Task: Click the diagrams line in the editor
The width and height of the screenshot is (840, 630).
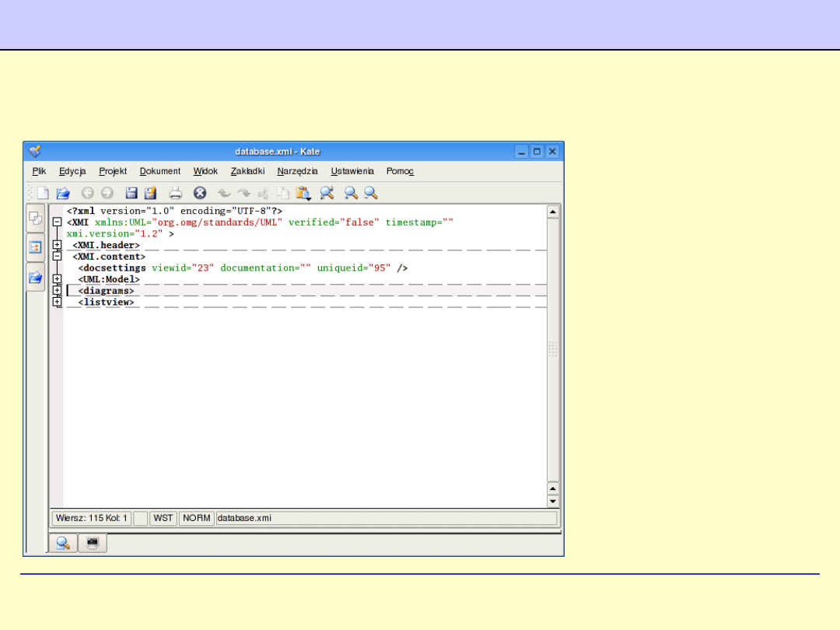Action: tap(106, 291)
